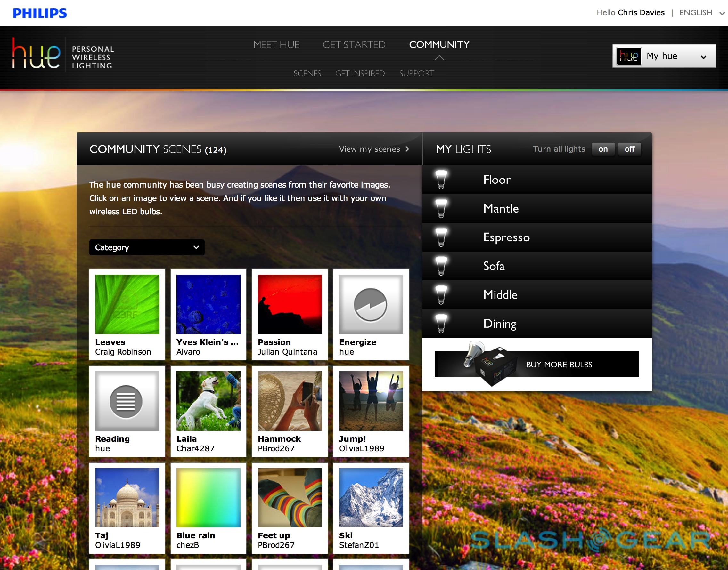Click View my scenes link
Viewport: 728px width, 570px height.
[374, 149]
